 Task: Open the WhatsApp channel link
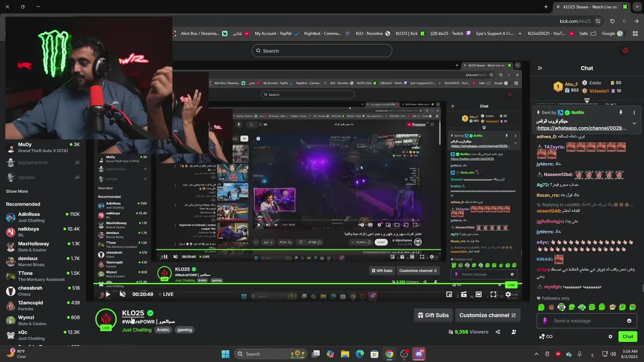[x=582, y=128]
